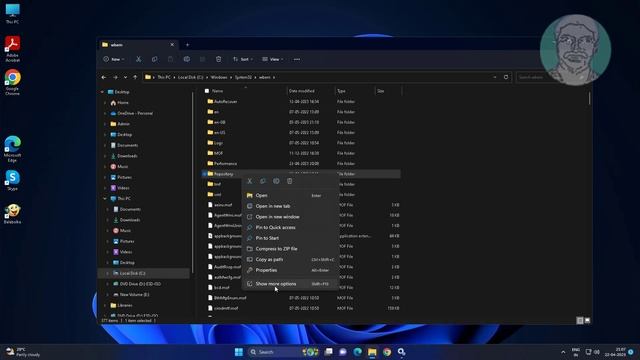The width and height of the screenshot is (640, 360).
Task: Click the Copy icon in Explorer toolbar
Action: pyautogui.click(x=154, y=59)
